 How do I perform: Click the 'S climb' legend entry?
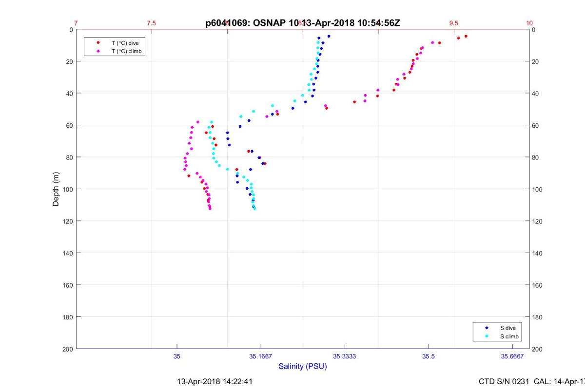point(509,336)
